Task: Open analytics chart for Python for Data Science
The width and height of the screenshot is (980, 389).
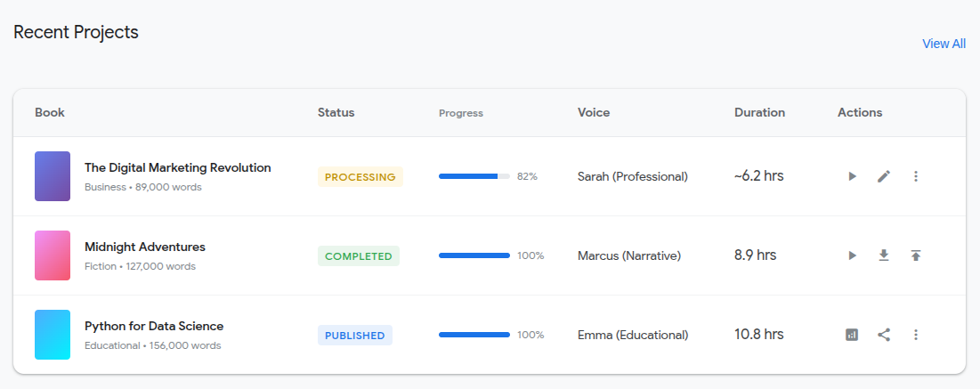Action: 852,335
